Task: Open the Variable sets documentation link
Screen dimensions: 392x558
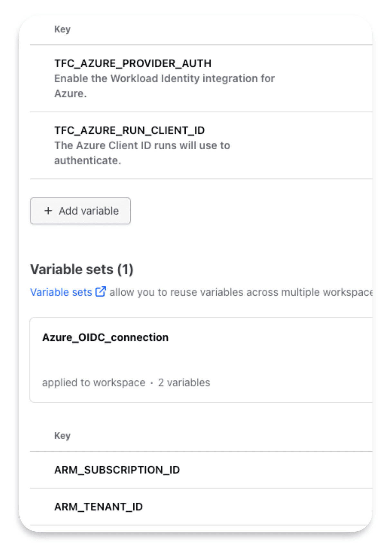Action: 61,292
